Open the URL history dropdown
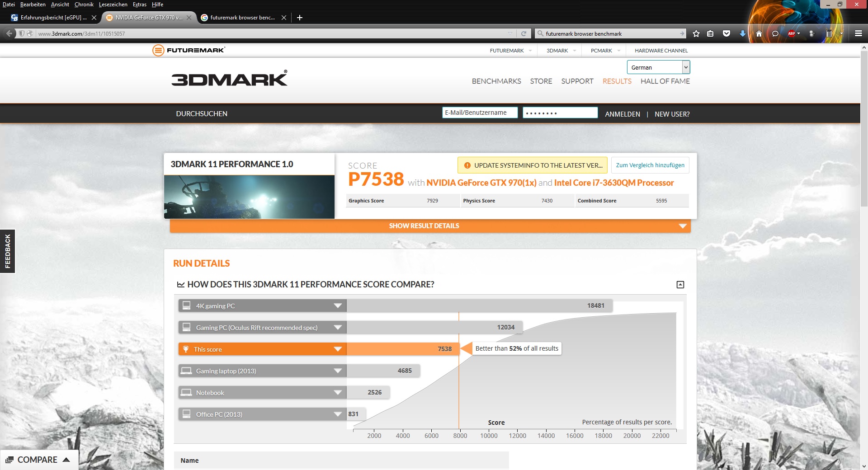 tap(510, 33)
